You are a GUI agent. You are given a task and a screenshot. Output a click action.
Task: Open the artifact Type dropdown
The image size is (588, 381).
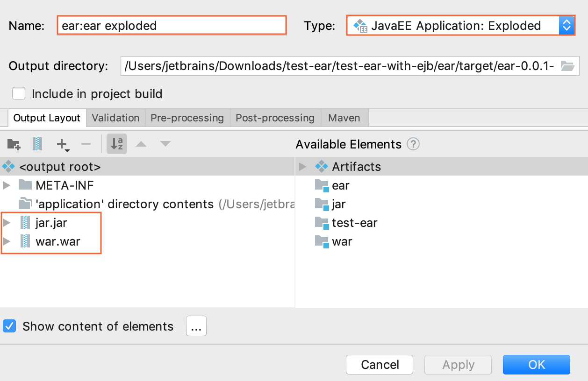click(566, 25)
